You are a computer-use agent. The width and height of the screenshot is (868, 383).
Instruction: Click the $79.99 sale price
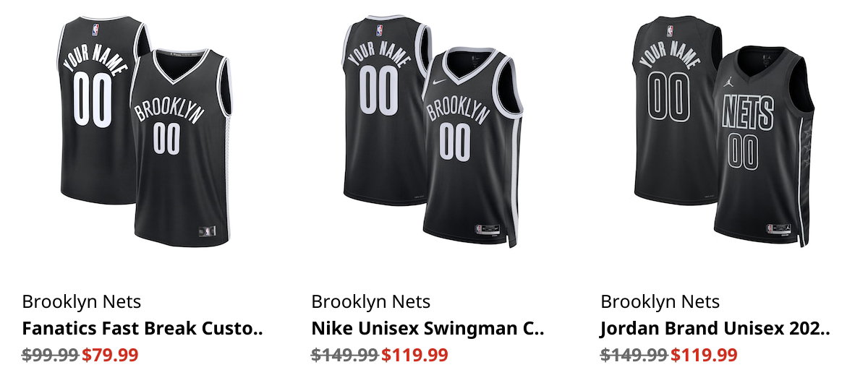coord(110,356)
